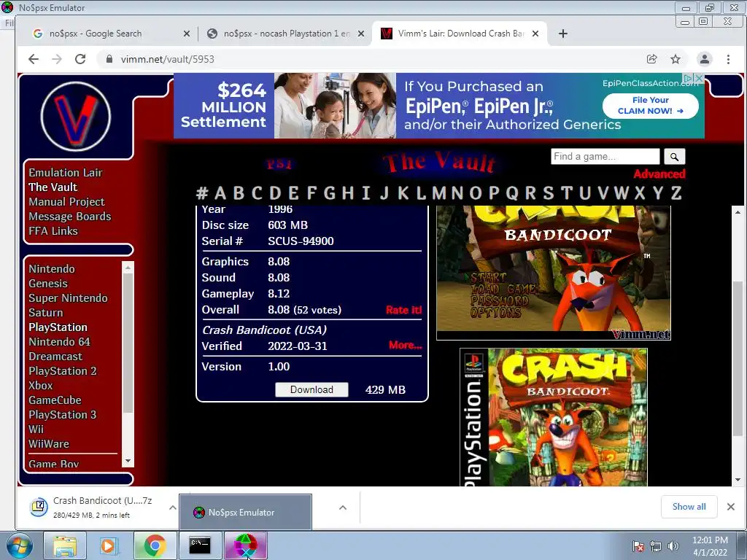Go to Manual Project
The height and width of the screenshot is (560, 747).
(66, 202)
